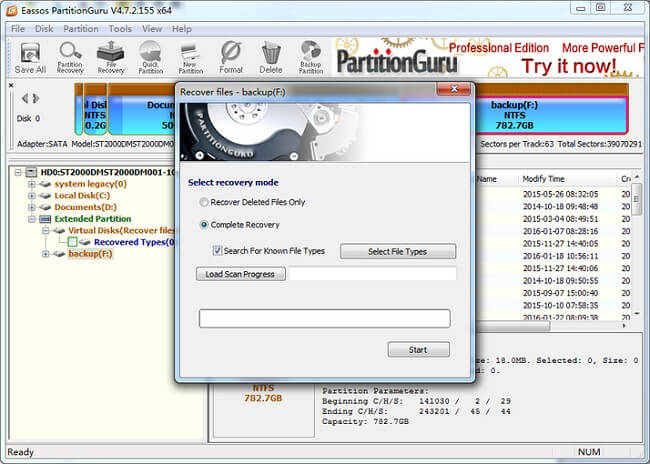650x464 pixels.
Task: Select Complete Recovery radio button
Action: tap(204, 225)
